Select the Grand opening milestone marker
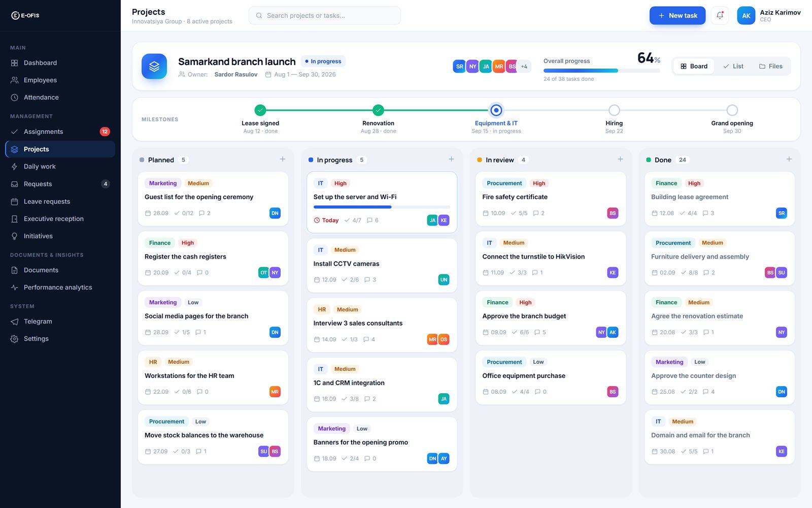812x508 pixels. tap(732, 110)
